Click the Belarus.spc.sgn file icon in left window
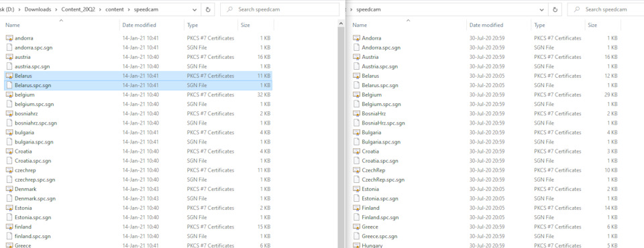Screen dimensions: 644x248 [x=9, y=85]
